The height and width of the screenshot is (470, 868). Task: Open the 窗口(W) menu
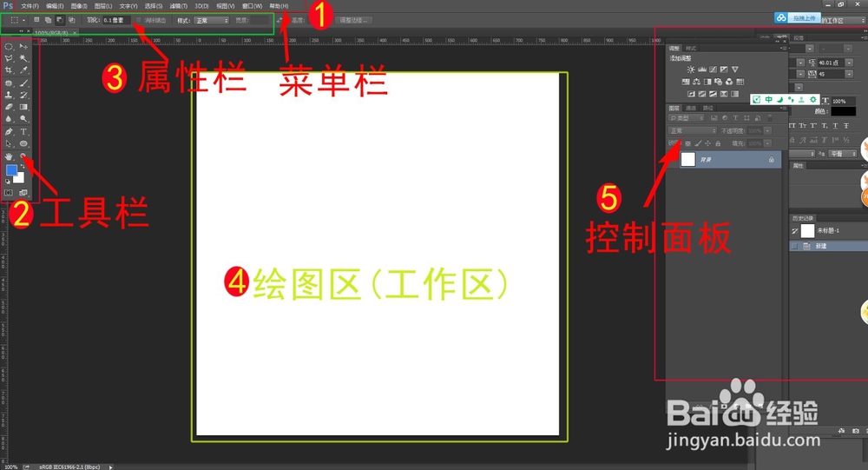pyautogui.click(x=252, y=6)
